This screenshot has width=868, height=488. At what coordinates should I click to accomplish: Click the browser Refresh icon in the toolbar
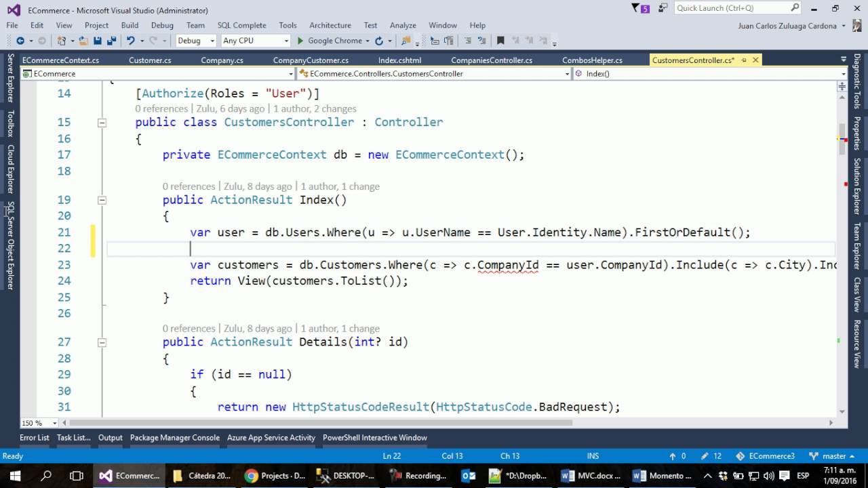click(379, 41)
